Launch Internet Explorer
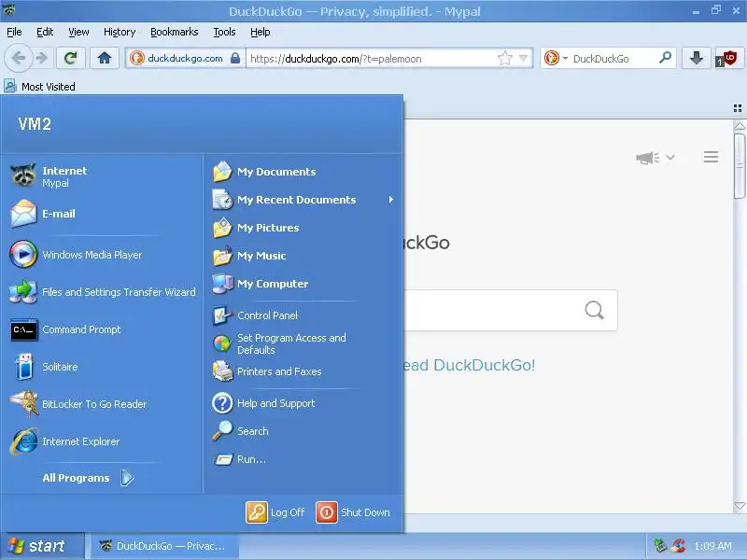Screen dimensions: 747x560 (103, 441)
